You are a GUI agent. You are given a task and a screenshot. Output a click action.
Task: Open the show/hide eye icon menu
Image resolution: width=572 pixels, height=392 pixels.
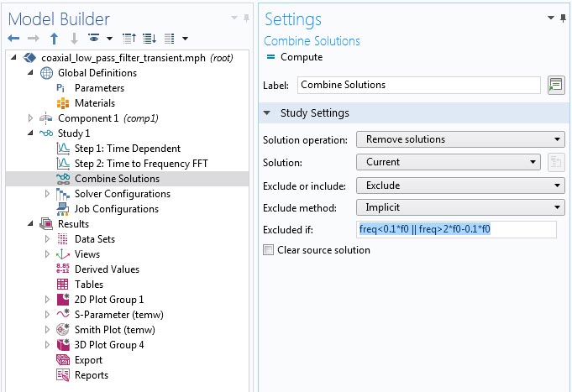coord(94,39)
